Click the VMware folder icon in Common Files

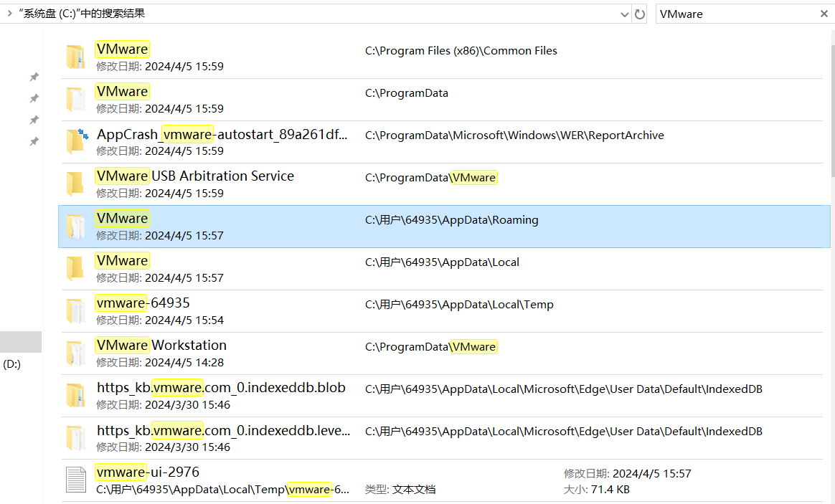pos(75,57)
